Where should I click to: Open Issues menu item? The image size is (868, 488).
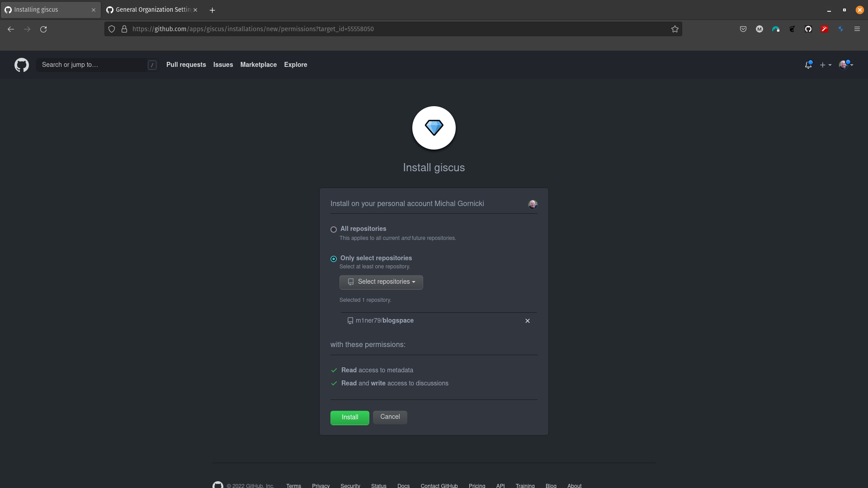click(223, 64)
